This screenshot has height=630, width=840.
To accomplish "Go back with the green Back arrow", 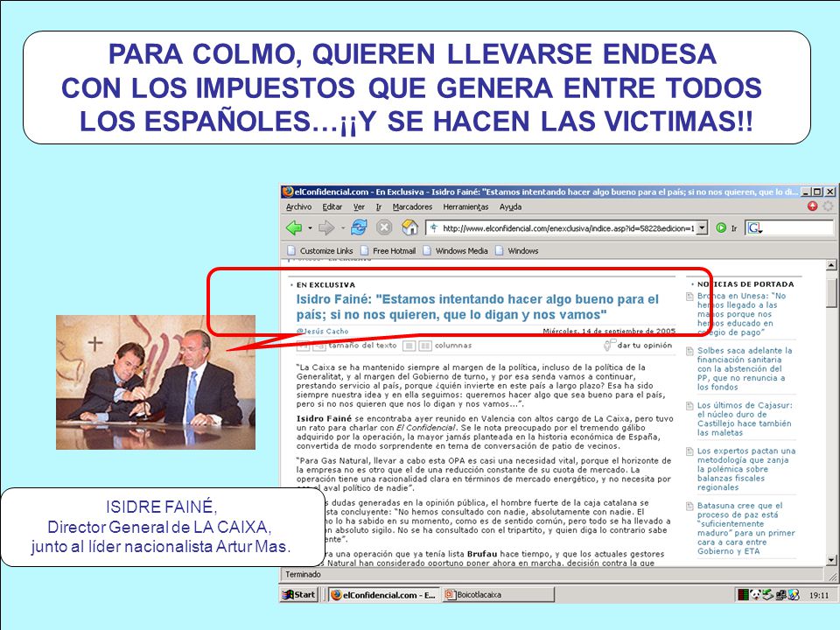I will [x=294, y=228].
